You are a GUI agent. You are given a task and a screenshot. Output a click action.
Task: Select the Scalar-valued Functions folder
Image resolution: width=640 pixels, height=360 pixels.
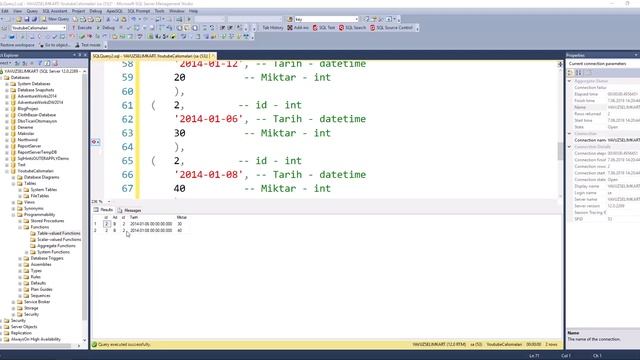tap(59, 240)
